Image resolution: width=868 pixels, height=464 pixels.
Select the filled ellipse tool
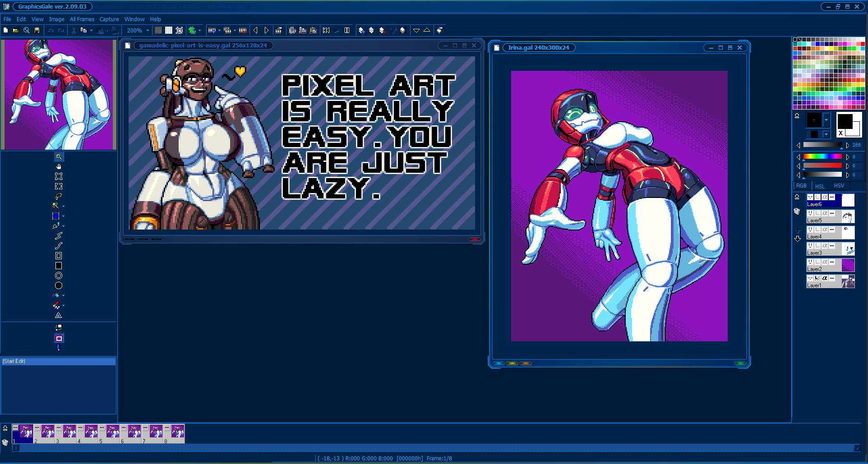click(59, 285)
